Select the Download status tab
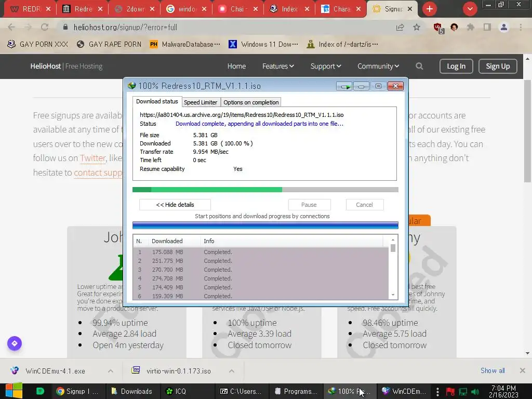This screenshot has width=532, height=399. pos(157,101)
